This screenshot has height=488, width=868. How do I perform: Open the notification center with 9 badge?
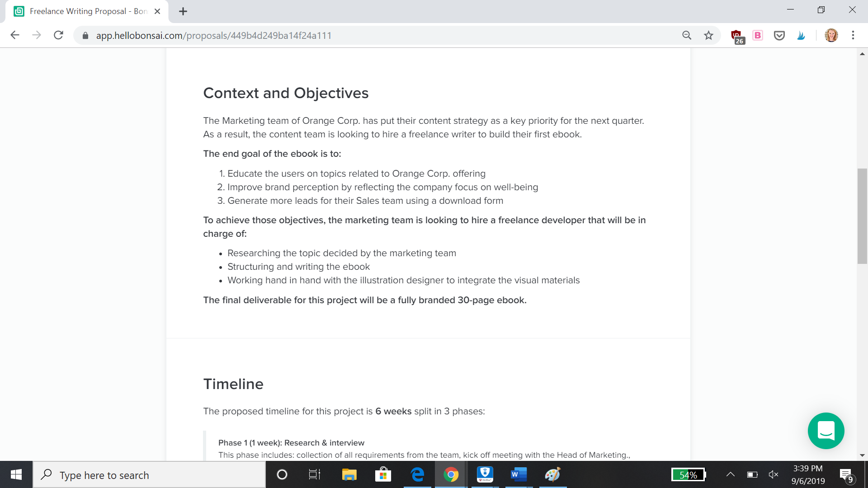[x=847, y=475]
